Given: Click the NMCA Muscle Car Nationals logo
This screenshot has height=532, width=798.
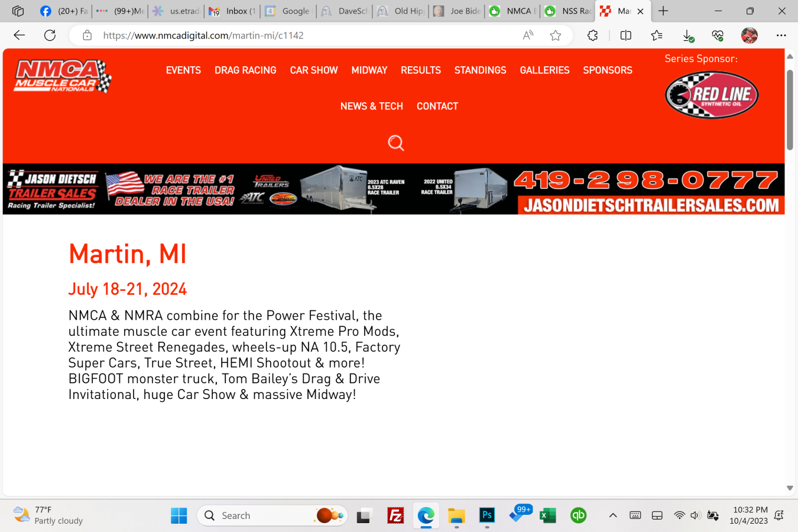Looking at the screenshot, I should [63, 76].
